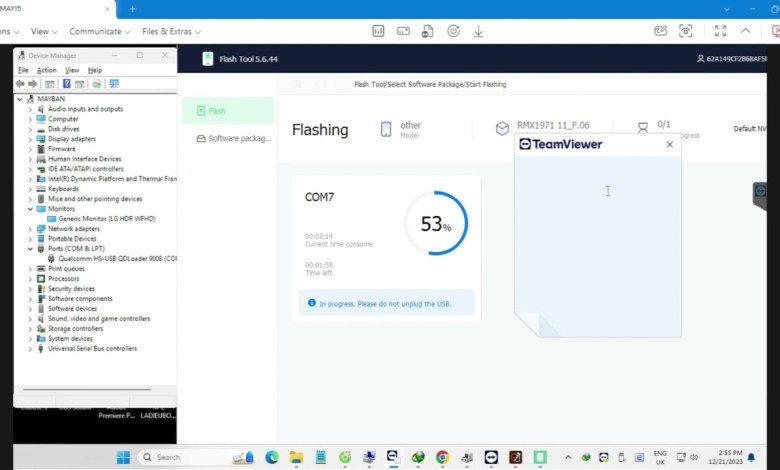
Task: Click the Microsoft Edge icon in taskbar
Action: [x=272, y=457]
